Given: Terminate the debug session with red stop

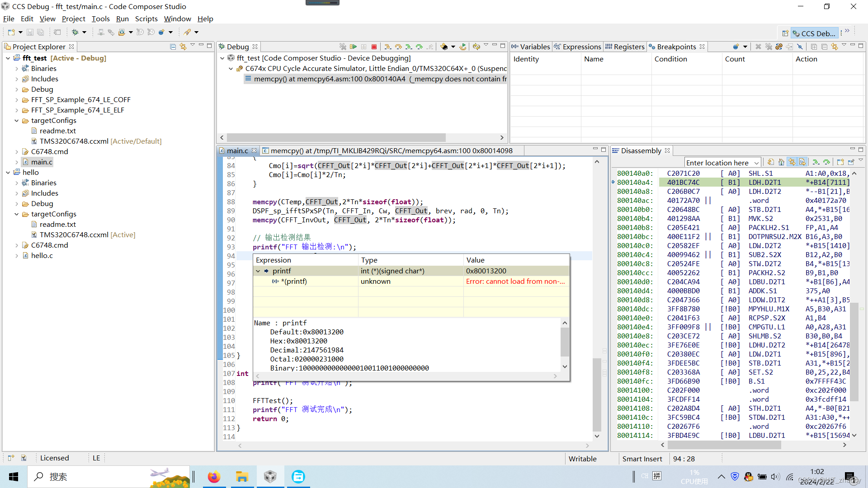Looking at the screenshot, I should (x=374, y=47).
